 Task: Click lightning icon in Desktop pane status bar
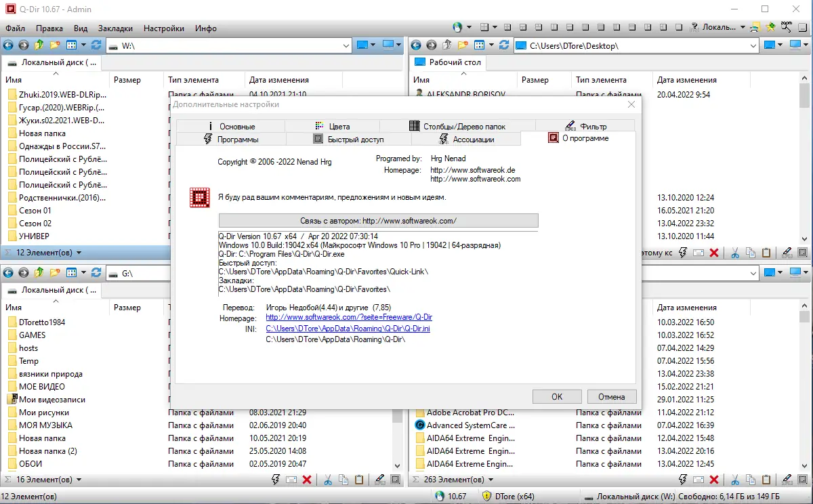click(683, 253)
